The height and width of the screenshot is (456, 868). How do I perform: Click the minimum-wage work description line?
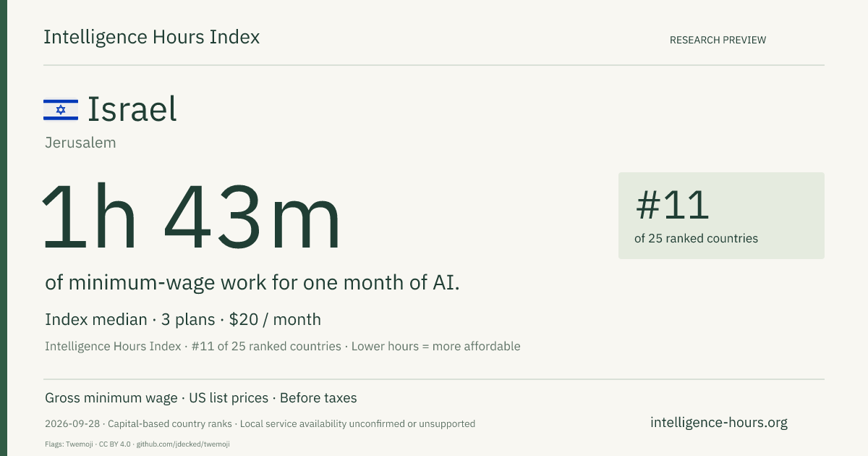252,282
